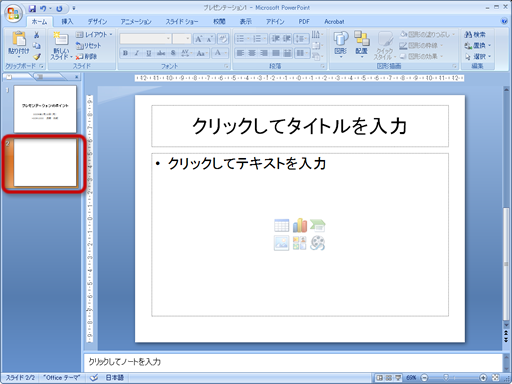The width and height of the screenshot is (512, 384).
Task: Toggle strikethrough formatting
Action: coord(161,53)
